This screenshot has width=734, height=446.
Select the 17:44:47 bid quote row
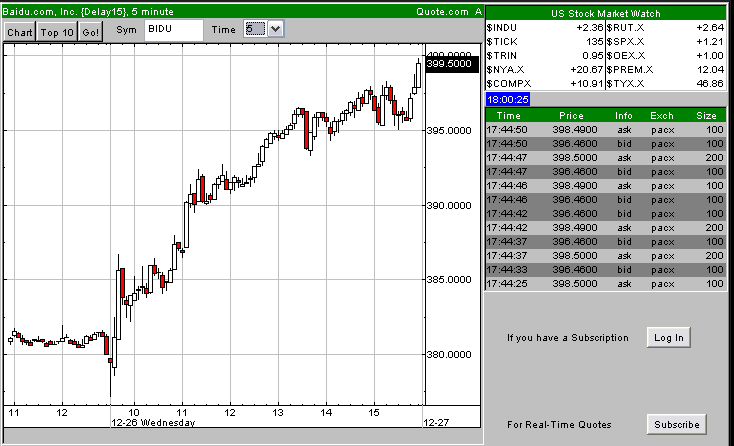click(606, 172)
